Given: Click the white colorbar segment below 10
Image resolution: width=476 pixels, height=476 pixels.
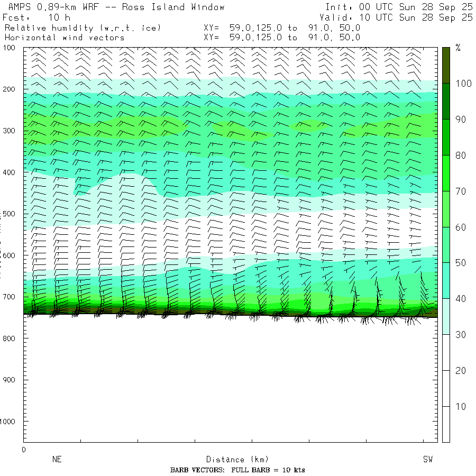Looking at the screenshot, I should click(x=446, y=424).
